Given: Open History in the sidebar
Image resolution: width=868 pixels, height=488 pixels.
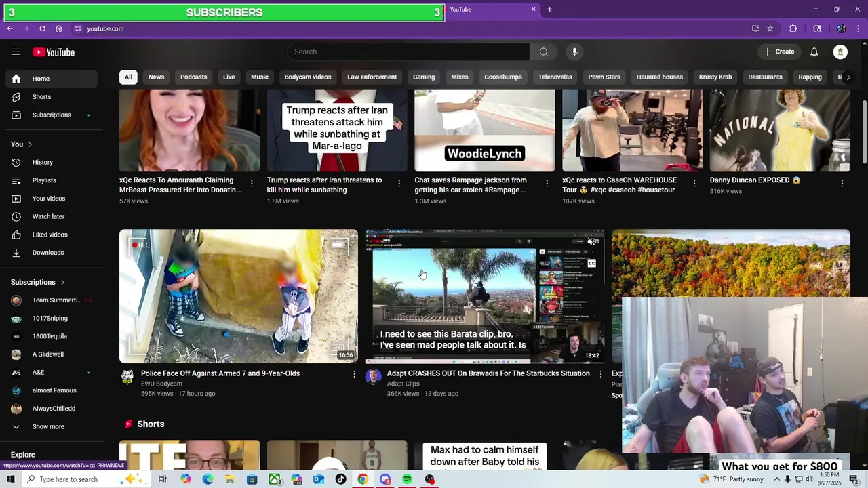Looking at the screenshot, I should pos(52,163).
